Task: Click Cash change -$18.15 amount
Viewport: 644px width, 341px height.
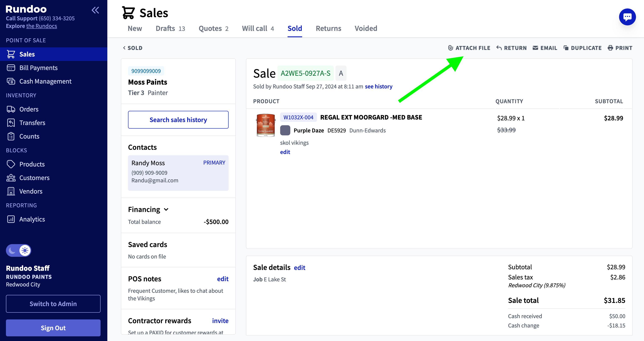Action: pyautogui.click(x=616, y=326)
